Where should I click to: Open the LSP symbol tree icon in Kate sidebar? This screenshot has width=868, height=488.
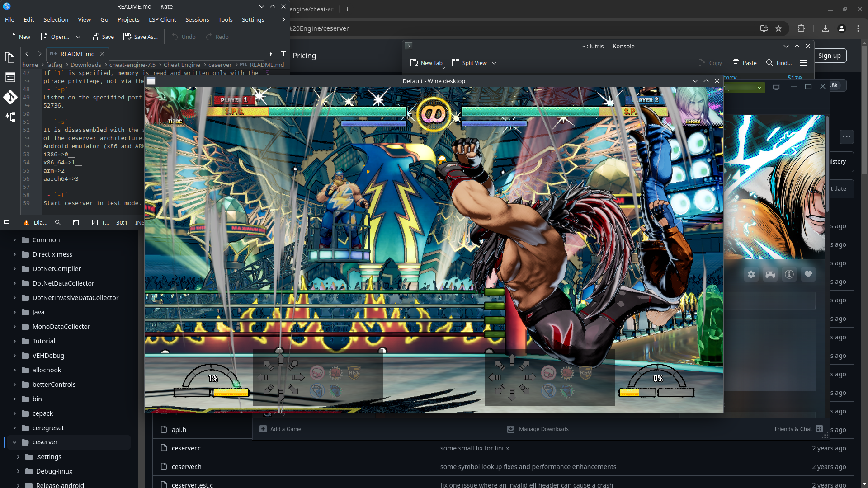10,117
